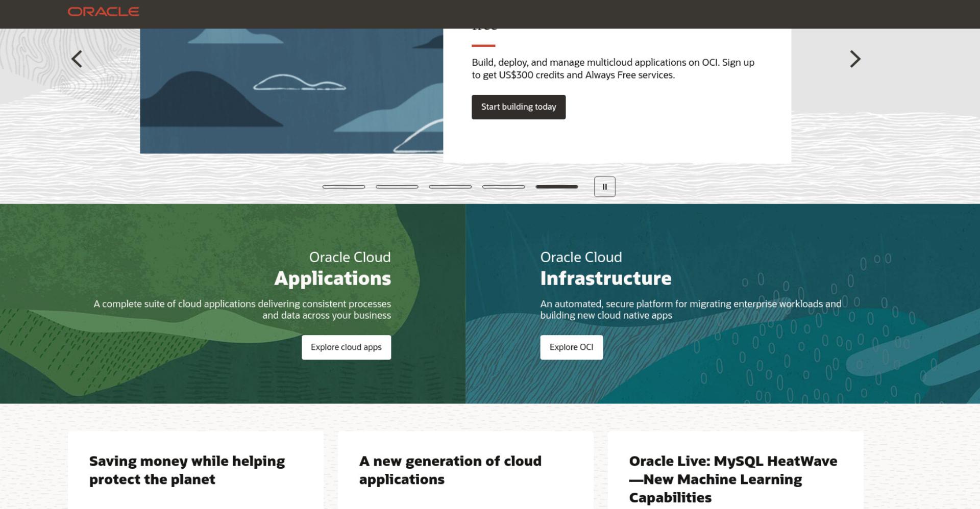980x509 pixels.
Task: Select the third carousel slide indicator
Action: [450, 187]
